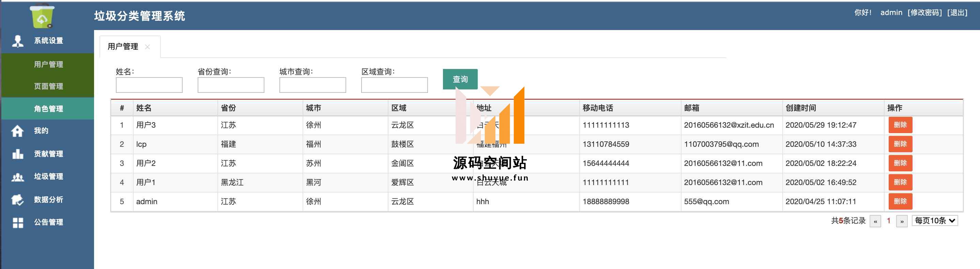Close the 用户管理 tab with the x icon
The image size is (980, 269).
coord(147,46)
